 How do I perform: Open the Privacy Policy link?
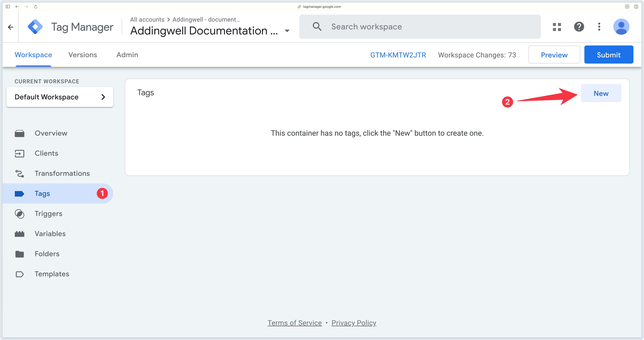(x=354, y=323)
